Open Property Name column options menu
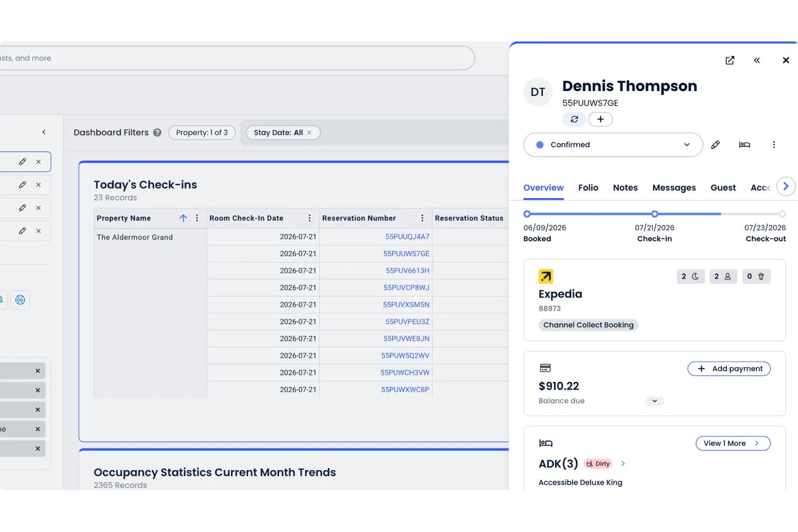Image resolution: width=798 pixels, height=532 pixels. [197, 218]
